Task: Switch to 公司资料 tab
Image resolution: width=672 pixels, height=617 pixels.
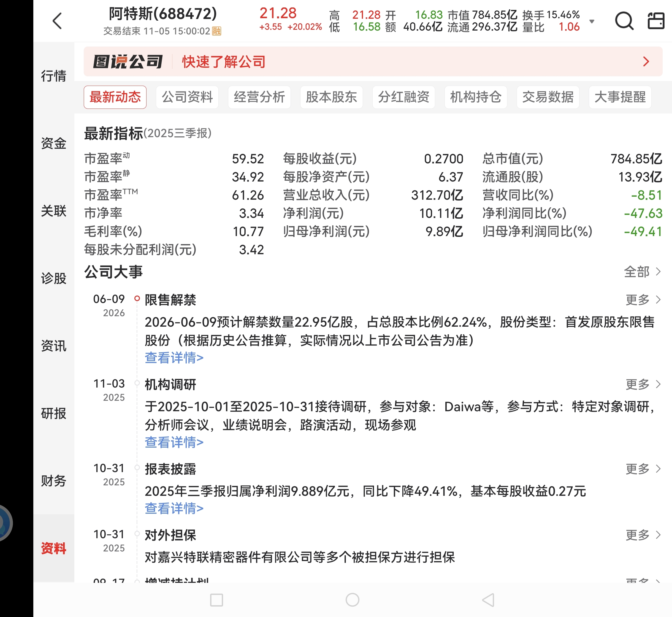Action: pyautogui.click(x=187, y=97)
